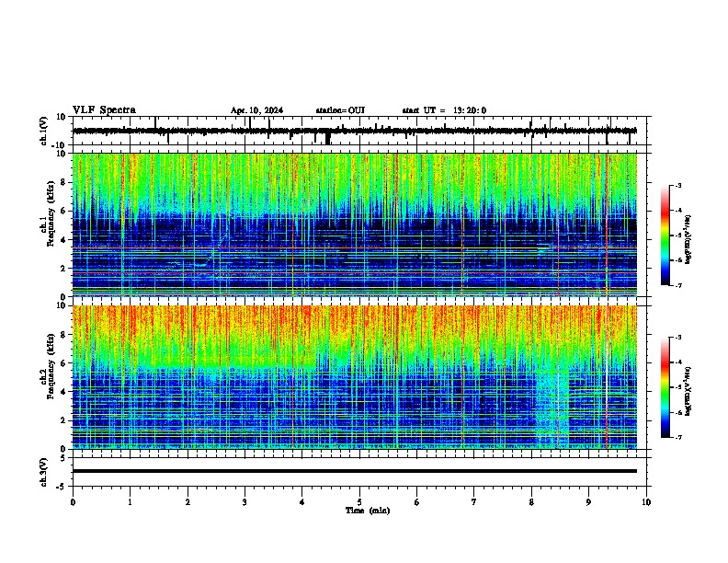Click the flat black ch.3 voltage trace
The height and width of the screenshot is (563, 728).
pos(354,471)
